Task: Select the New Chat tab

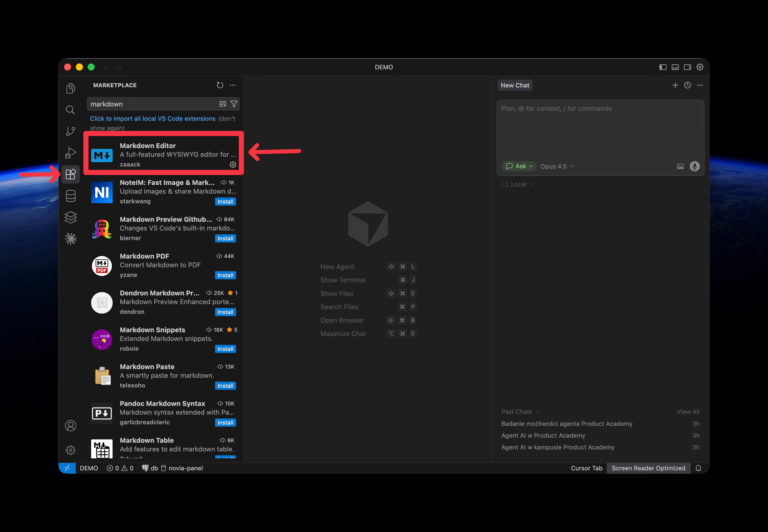Action: pos(515,85)
